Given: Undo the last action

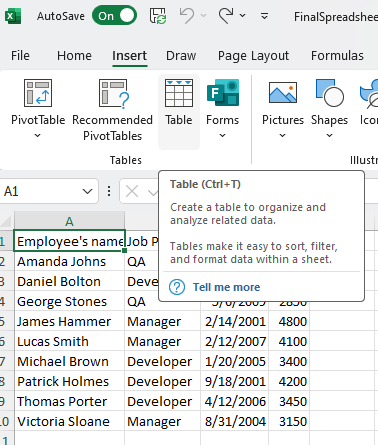Looking at the screenshot, I should coord(187,16).
